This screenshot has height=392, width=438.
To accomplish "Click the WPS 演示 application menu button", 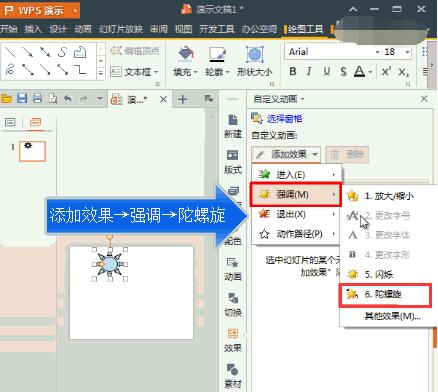I will (40, 10).
